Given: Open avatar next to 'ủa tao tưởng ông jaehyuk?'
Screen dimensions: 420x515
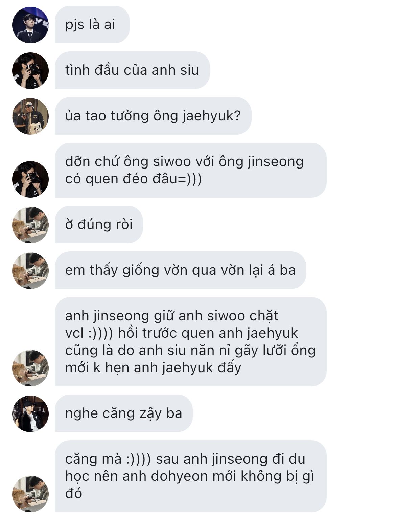Looking at the screenshot, I should click(30, 116).
